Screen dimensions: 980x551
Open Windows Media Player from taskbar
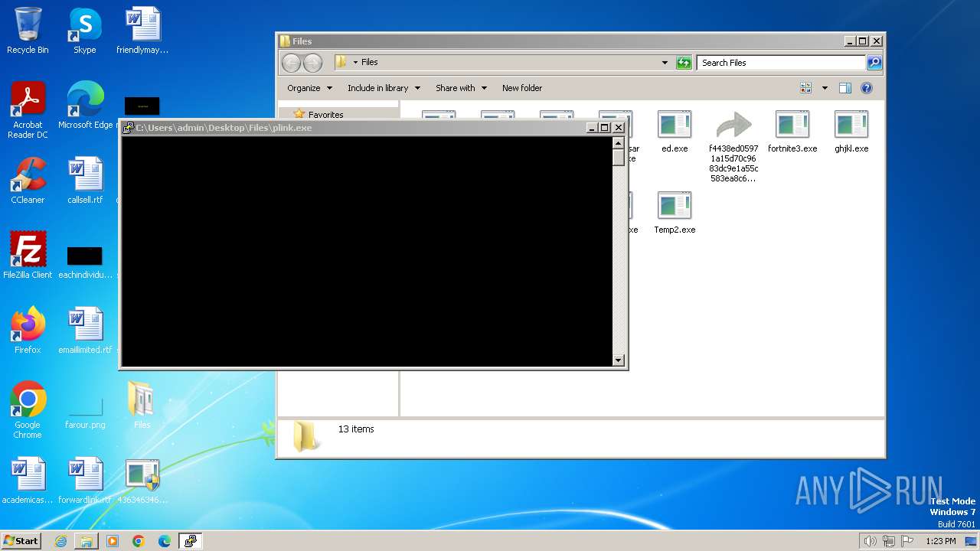113,541
